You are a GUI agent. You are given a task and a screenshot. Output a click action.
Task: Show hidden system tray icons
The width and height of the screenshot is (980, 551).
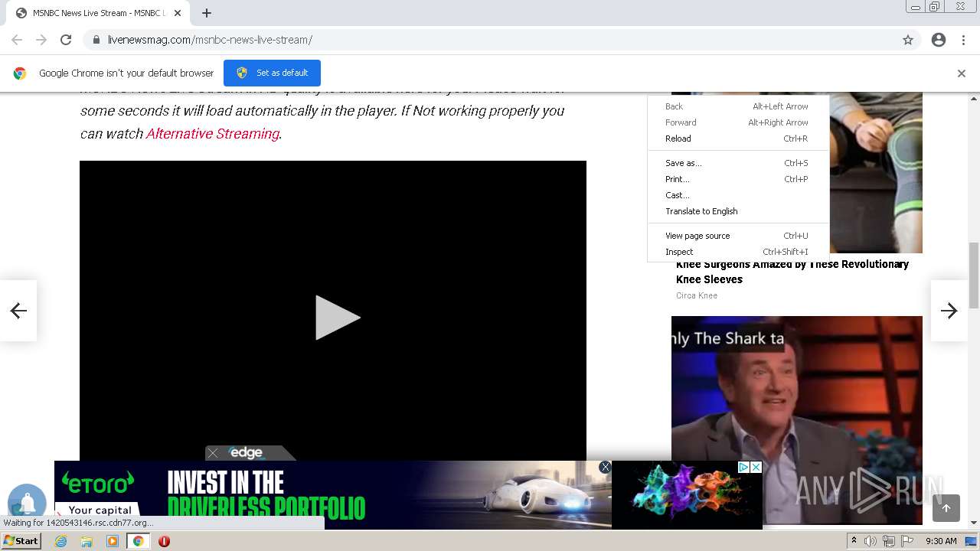(x=854, y=541)
